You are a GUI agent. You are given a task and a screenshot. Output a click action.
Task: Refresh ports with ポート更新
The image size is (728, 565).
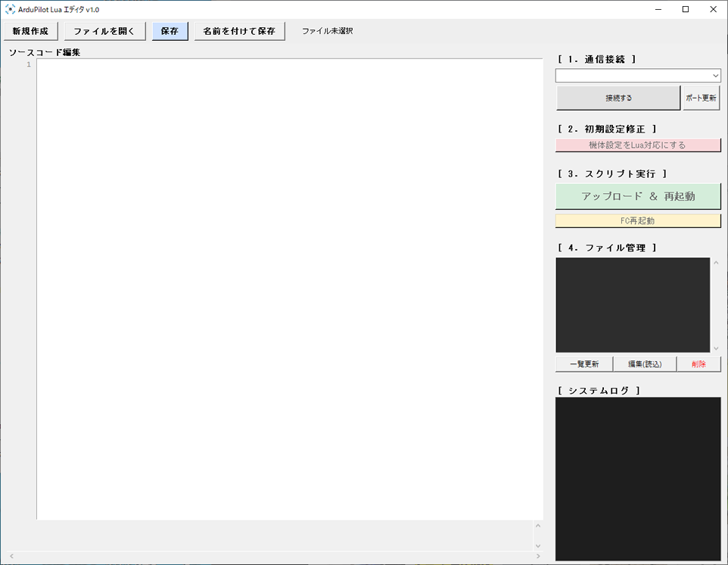tap(701, 98)
